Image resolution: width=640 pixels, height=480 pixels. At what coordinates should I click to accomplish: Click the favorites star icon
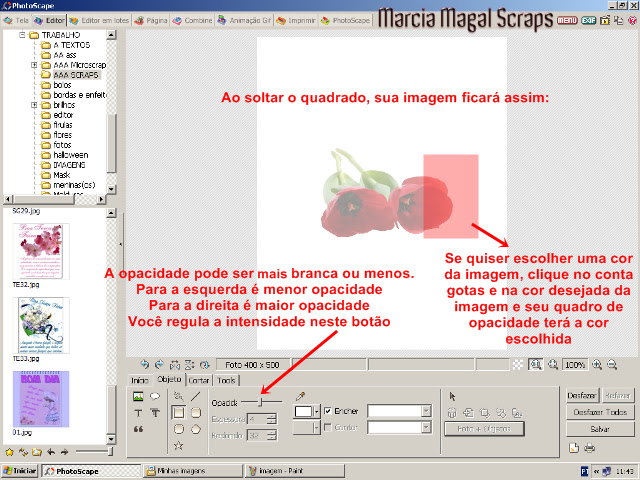click(9, 452)
